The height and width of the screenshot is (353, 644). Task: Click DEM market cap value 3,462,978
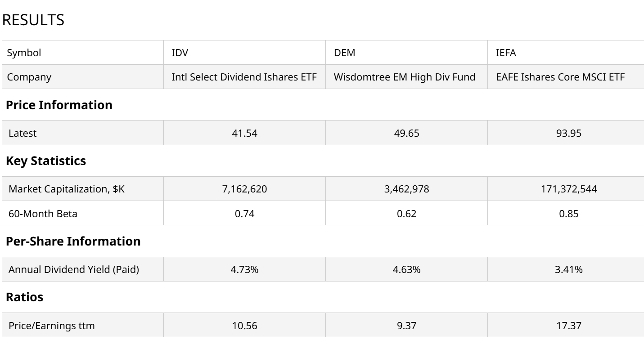[x=406, y=189]
